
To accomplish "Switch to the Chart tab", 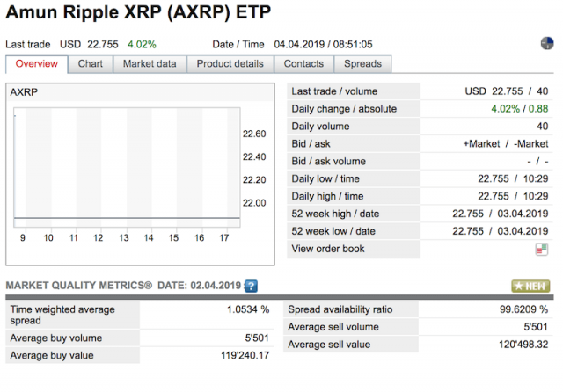I will point(91,64).
